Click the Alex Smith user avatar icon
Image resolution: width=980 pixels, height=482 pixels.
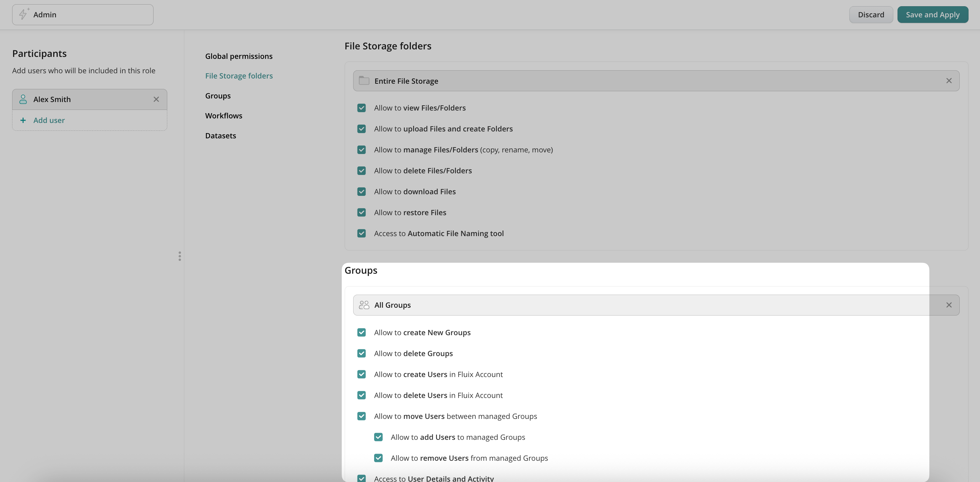[x=23, y=99]
